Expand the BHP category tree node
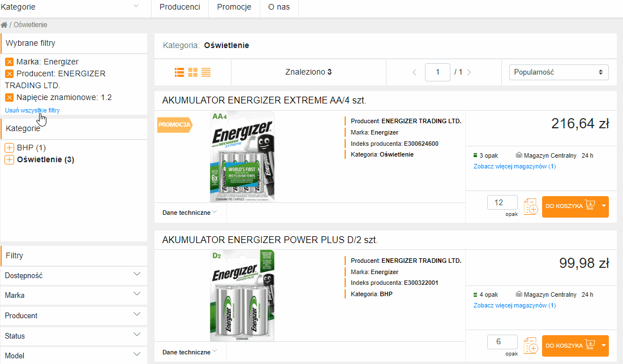This screenshot has height=364, width=623. tap(9, 148)
